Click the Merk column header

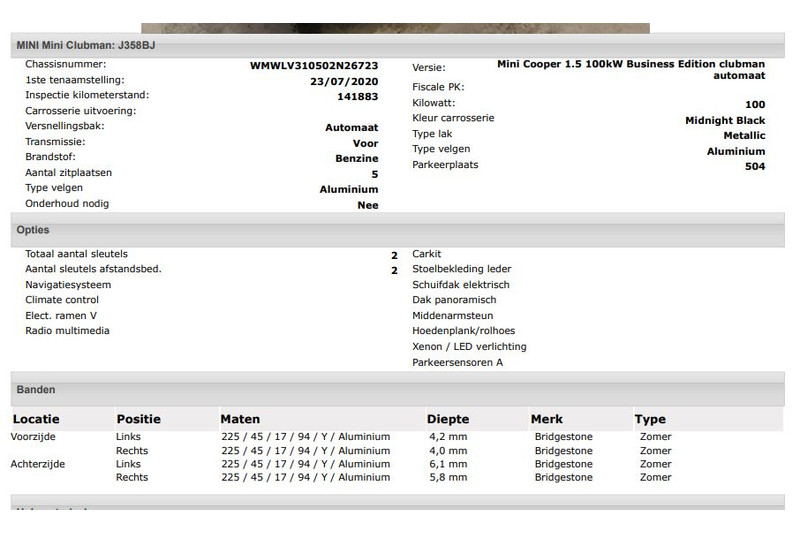tap(546, 419)
